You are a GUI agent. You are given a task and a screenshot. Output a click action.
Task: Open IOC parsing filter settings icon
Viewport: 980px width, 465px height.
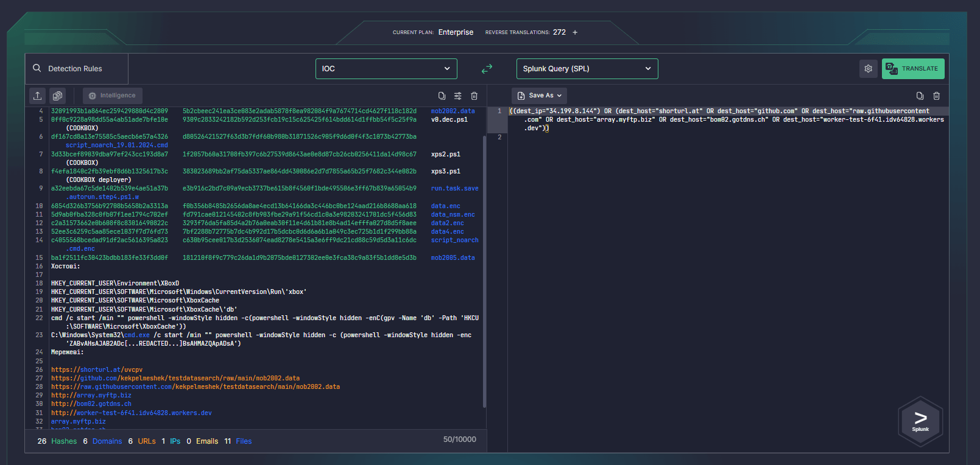click(x=458, y=96)
